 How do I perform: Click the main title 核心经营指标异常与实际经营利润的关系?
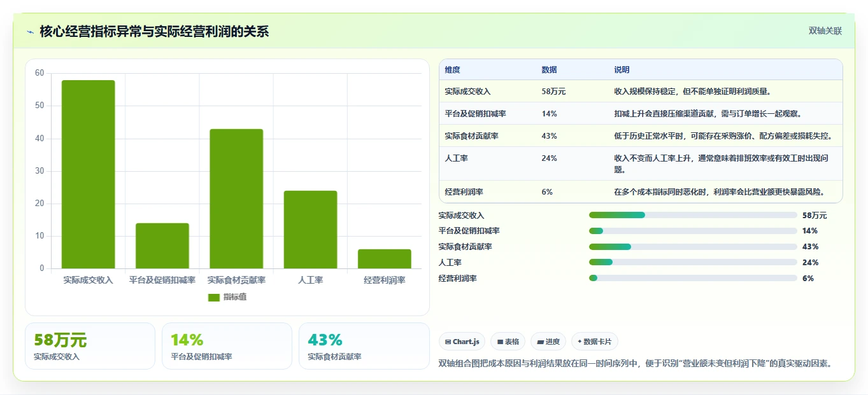[154, 31]
